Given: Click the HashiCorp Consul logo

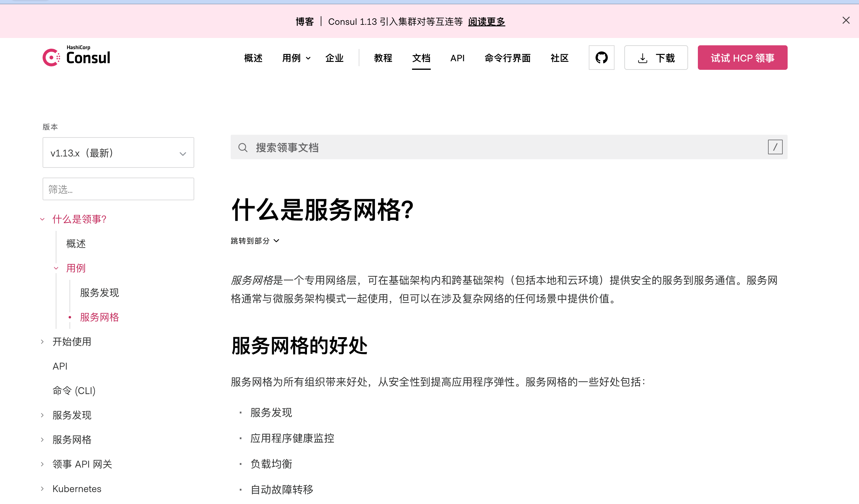Looking at the screenshot, I should pyautogui.click(x=76, y=57).
